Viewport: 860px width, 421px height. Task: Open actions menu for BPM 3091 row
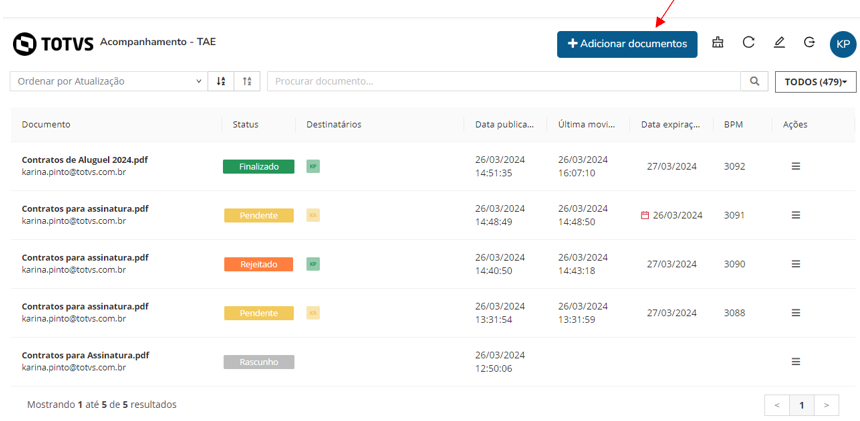click(796, 215)
